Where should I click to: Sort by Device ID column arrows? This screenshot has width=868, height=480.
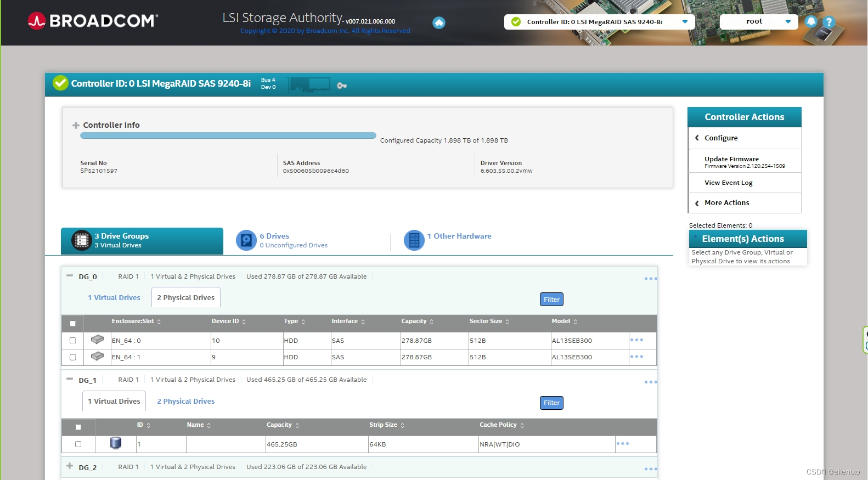click(244, 321)
